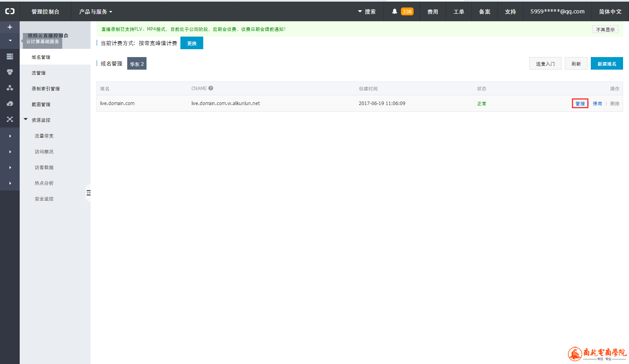Click the Aliyun logo icon in top-left
The height and width of the screenshot is (364, 629).
10,11
